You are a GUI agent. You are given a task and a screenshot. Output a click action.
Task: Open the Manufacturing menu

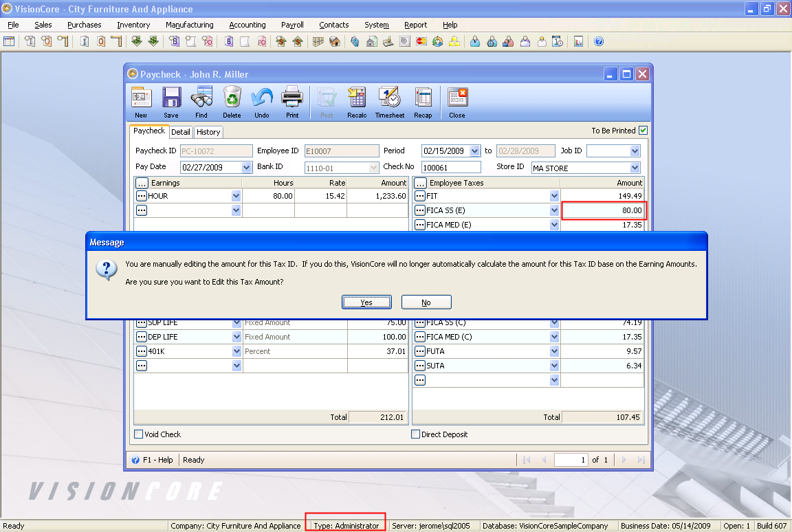(x=190, y=25)
